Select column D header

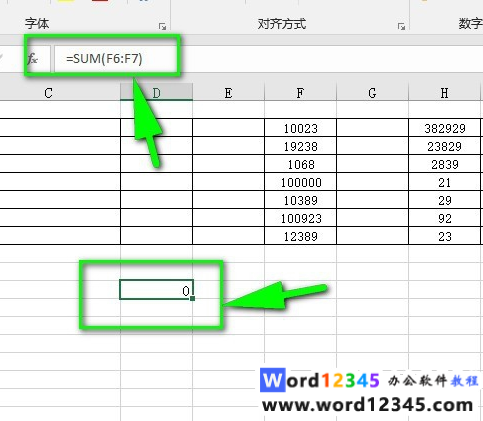156,93
